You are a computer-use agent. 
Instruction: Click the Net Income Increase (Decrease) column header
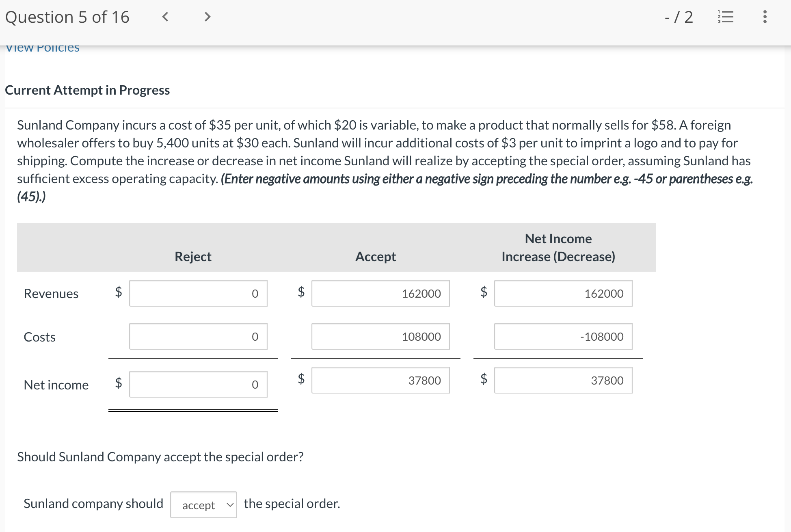[x=558, y=247]
